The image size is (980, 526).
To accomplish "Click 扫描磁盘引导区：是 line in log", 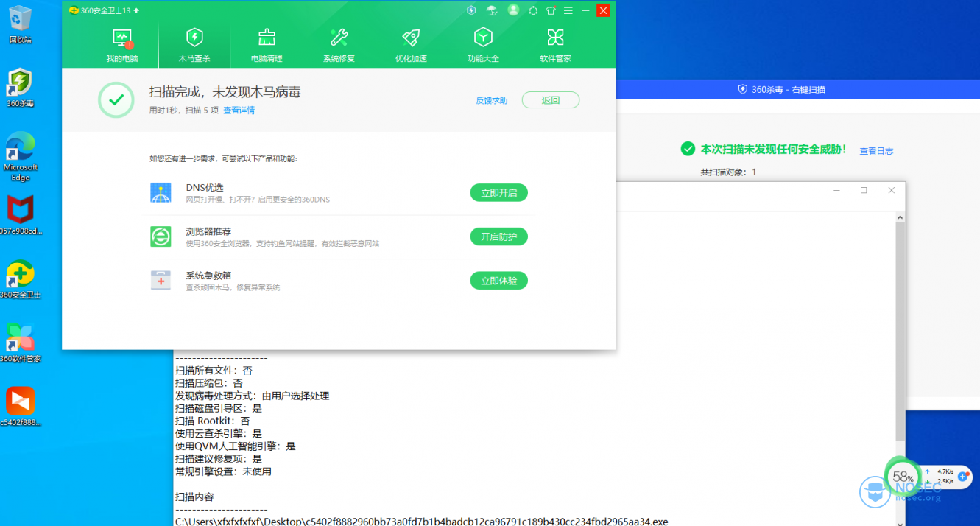I will (218, 408).
